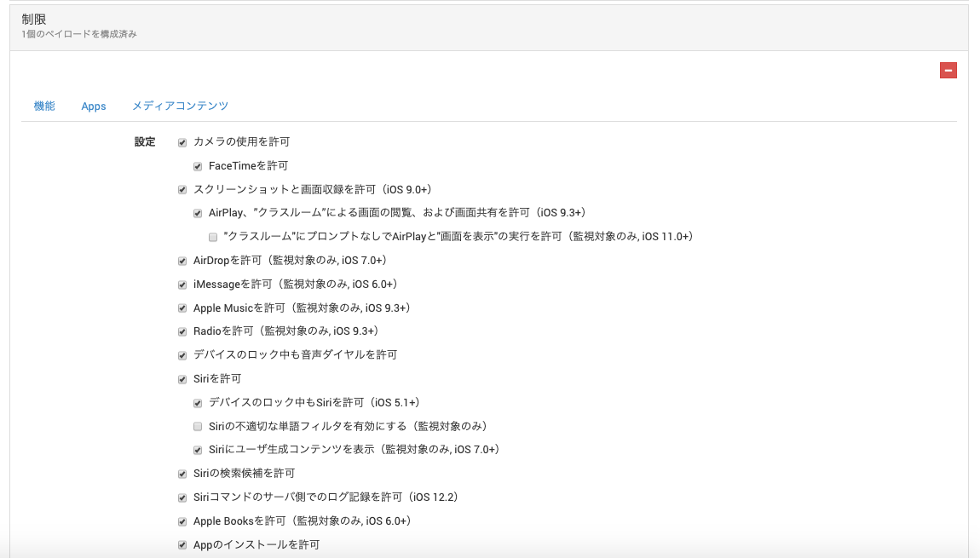Toggle iMessageを許可 checkbox
This screenshot has height=558, width=980.
point(182,285)
